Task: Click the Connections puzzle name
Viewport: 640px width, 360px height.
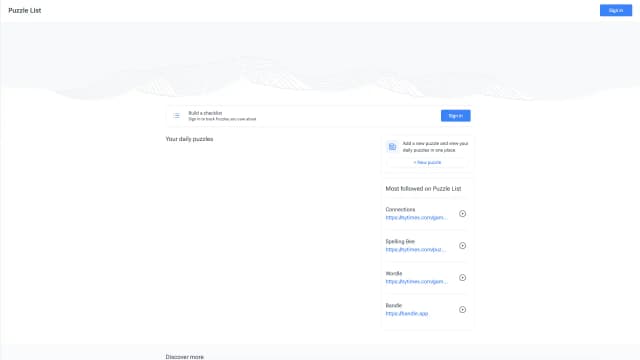Action: point(400,209)
